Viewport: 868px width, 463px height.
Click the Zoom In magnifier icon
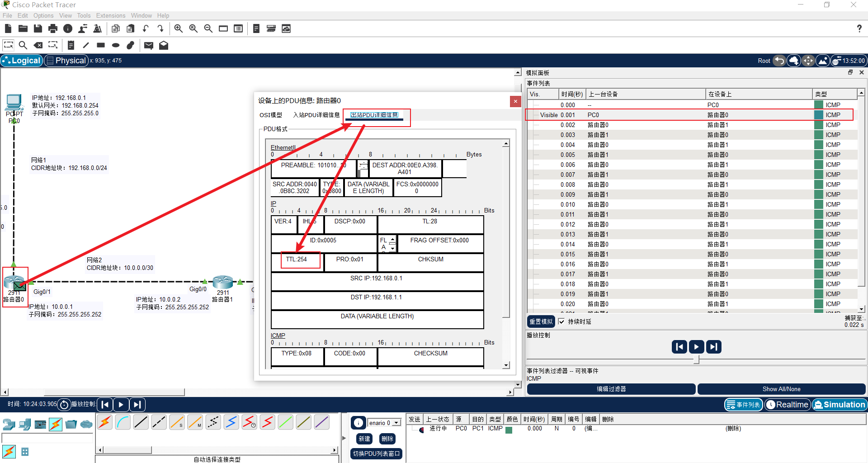[x=179, y=28]
